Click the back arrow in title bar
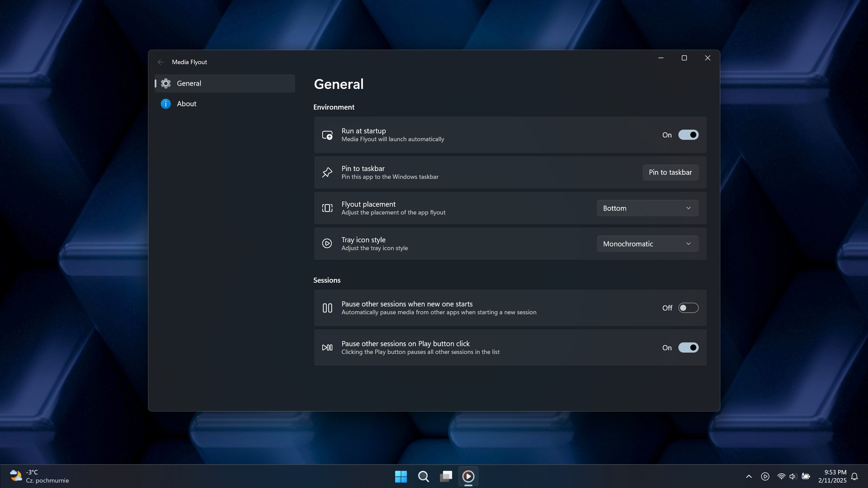Viewport: 868px width, 488px height. [160, 62]
